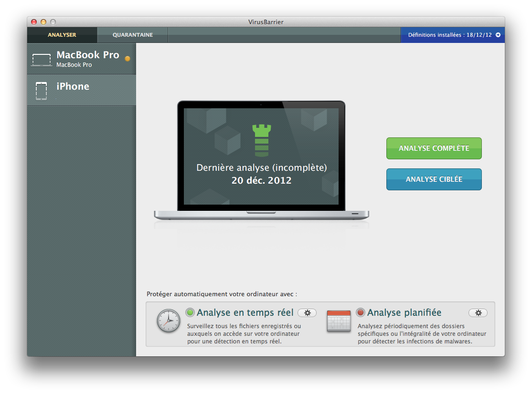532x394 pixels.
Task: Click 'Protéger automatiquement votre ordinateur avec' label
Action: tap(222, 294)
